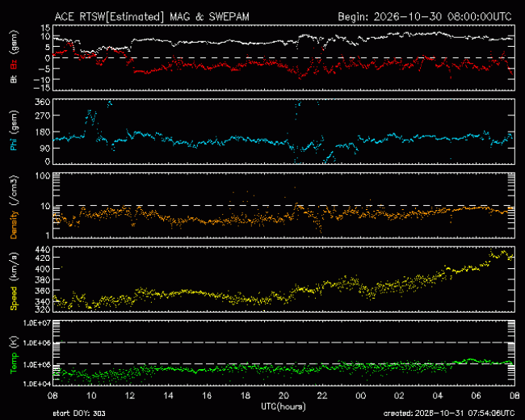
Task: Click the '270' tick on Phi axis
Action: pos(43,115)
